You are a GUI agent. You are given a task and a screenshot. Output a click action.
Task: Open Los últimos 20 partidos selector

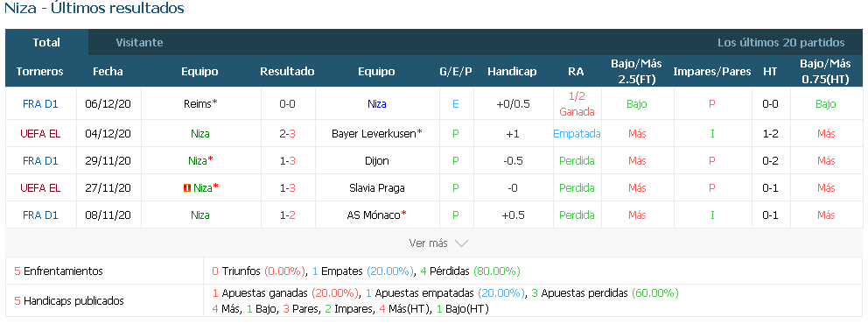pos(781,43)
